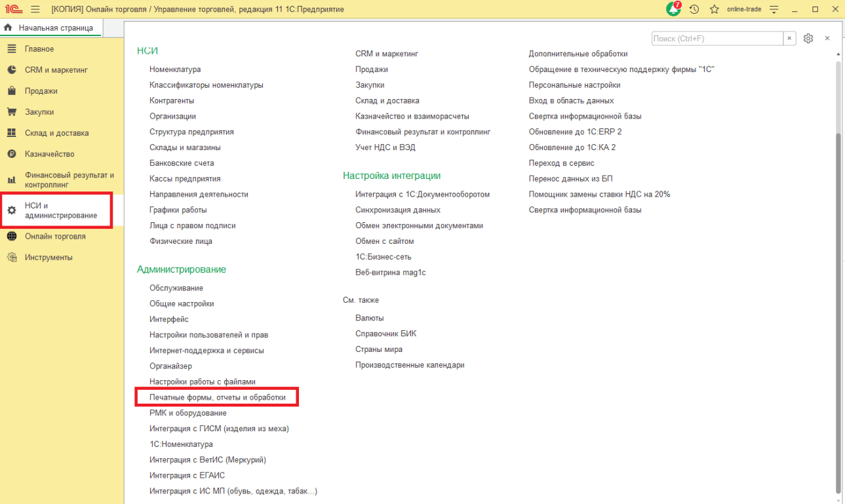Screen dimensions: 845x504
Task: Open notifications bell with badge 7
Action: pyautogui.click(x=673, y=9)
